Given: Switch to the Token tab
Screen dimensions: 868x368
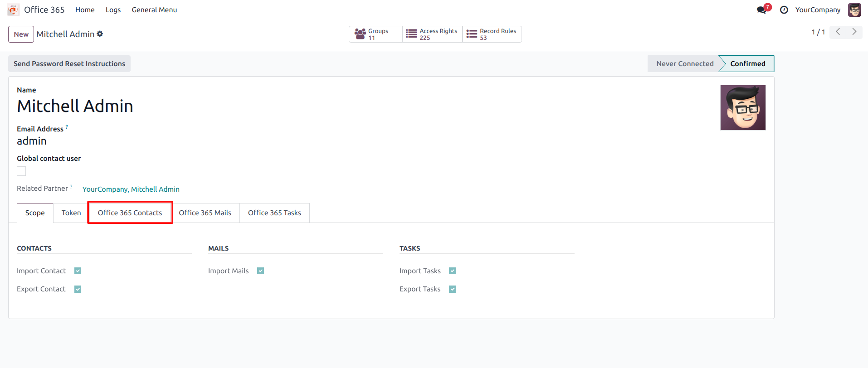Looking at the screenshot, I should coord(71,213).
